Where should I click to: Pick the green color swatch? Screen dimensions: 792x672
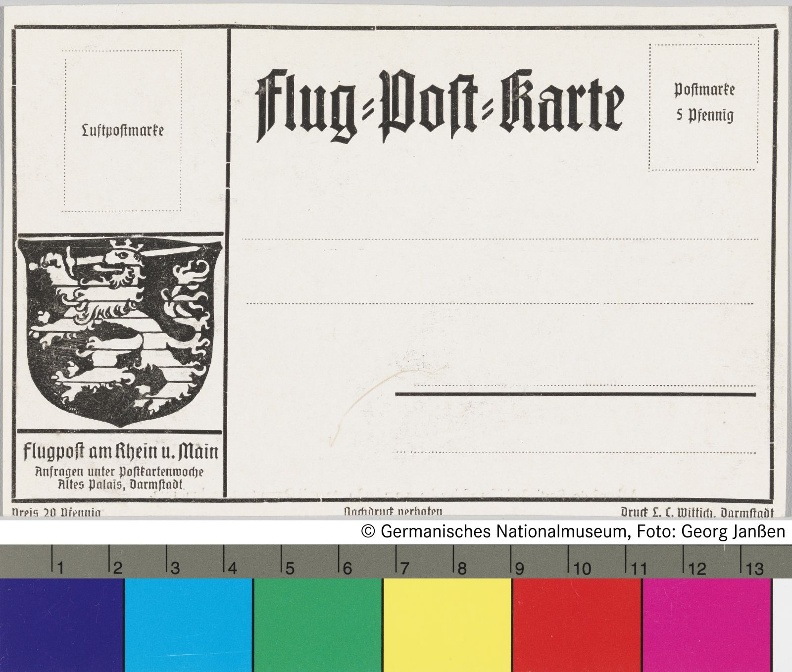317,624
